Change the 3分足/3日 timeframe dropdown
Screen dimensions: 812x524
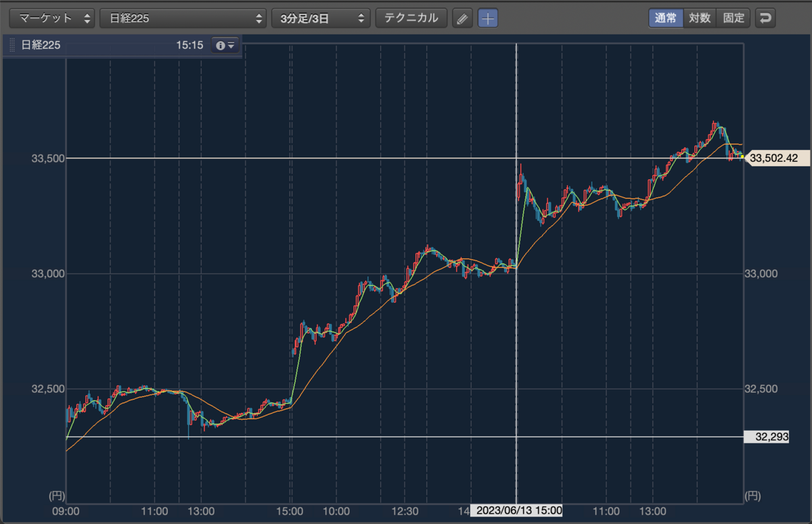(x=321, y=18)
